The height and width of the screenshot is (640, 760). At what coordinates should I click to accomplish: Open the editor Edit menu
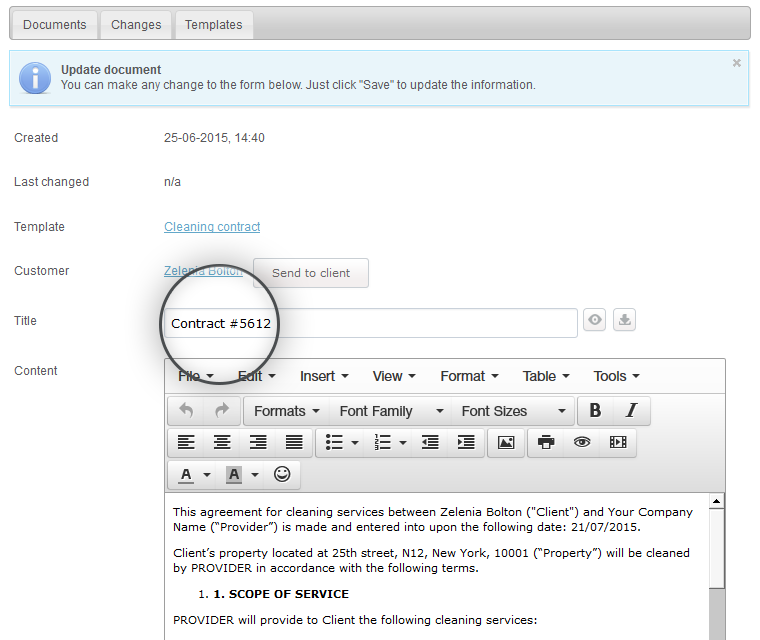256,376
